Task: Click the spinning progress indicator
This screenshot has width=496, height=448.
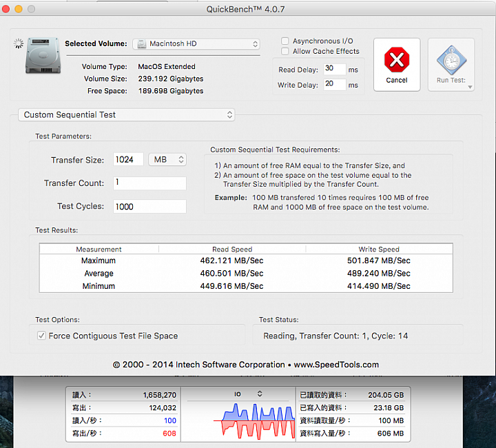Action: click(x=19, y=43)
